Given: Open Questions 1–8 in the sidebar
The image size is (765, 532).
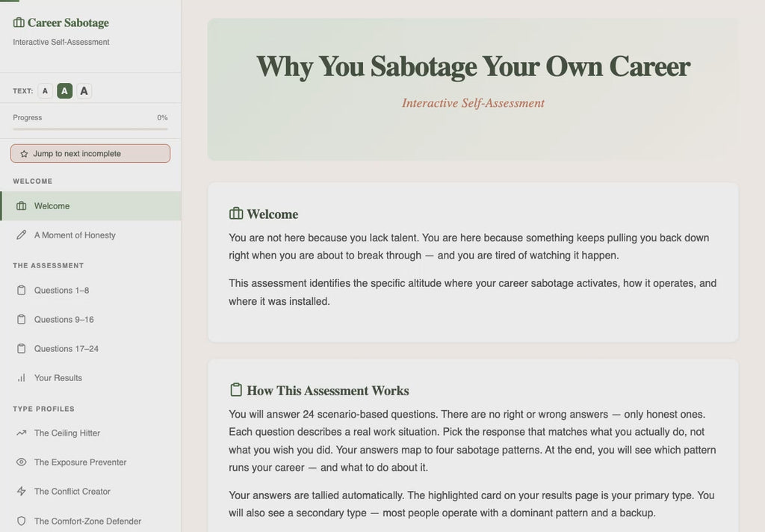Looking at the screenshot, I should point(90,291).
